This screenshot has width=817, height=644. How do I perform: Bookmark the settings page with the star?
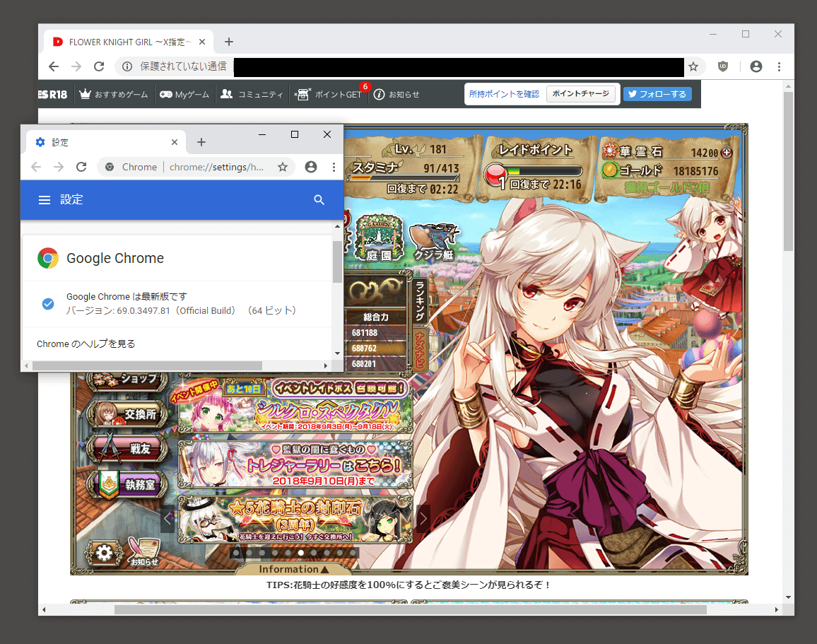pos(283,167)
